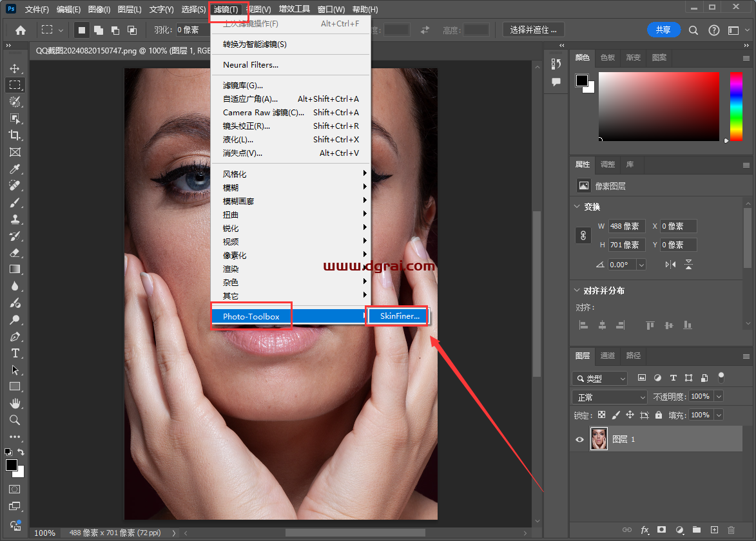The image size is (756, 541).
Task: Click the W width input field
Action: click(x=627, y=226)
